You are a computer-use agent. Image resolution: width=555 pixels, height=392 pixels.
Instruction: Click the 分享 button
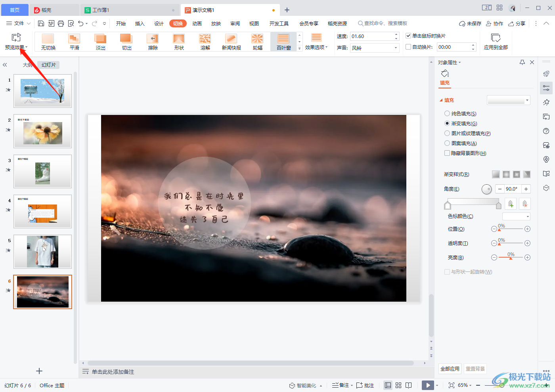pos(517,23)
